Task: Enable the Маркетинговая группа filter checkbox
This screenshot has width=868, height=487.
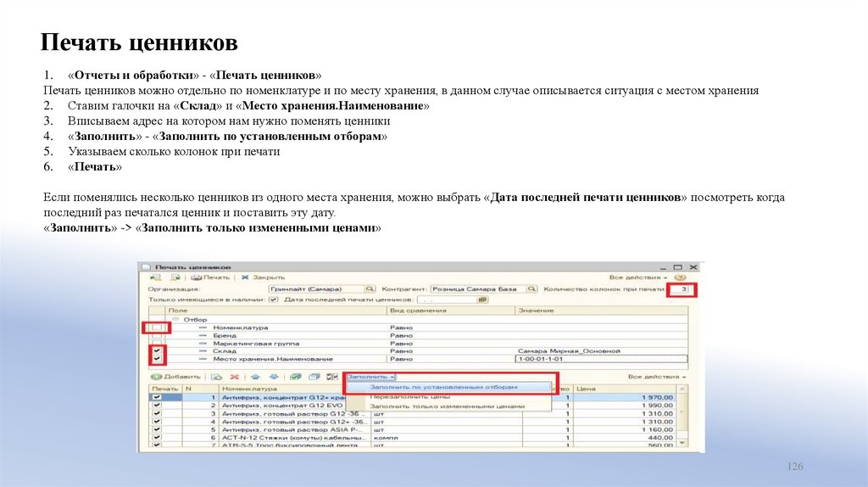Action: (157, 344)
